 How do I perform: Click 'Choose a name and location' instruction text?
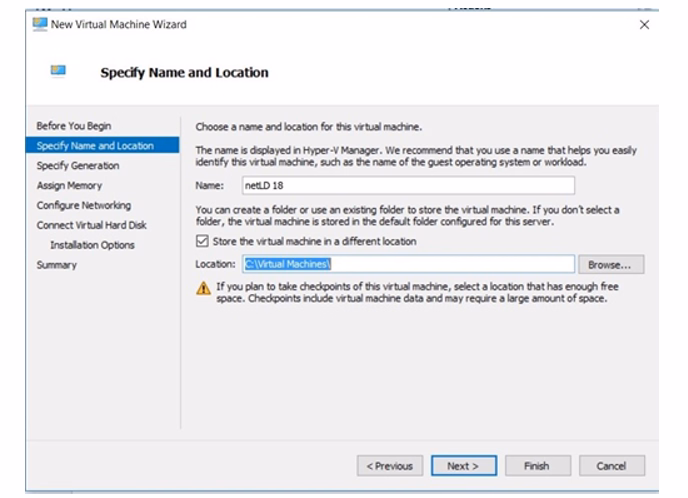coord(308,127)
